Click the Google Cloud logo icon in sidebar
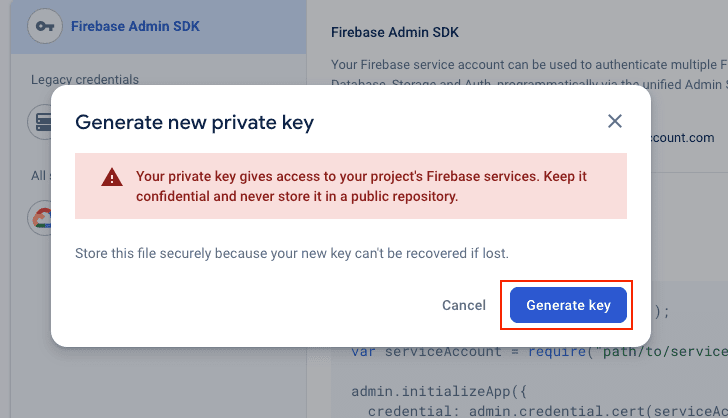This screenshot has height=418, width=728. point(42,218)
